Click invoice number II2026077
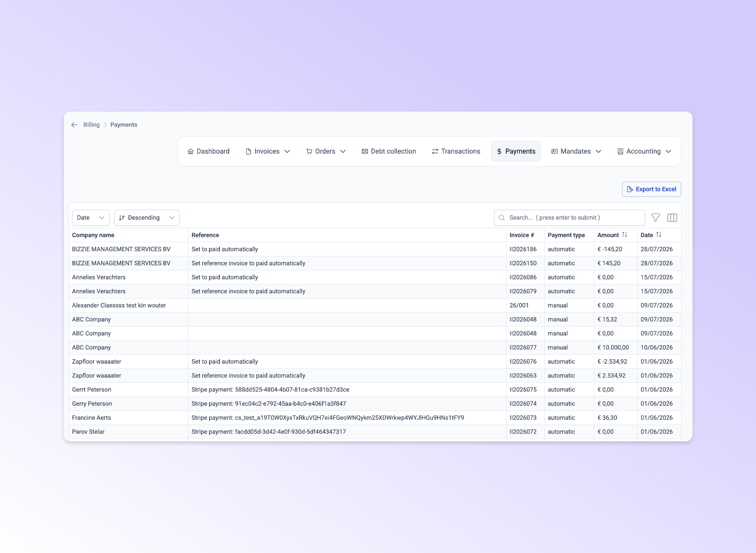 click(x=523, y=347)
